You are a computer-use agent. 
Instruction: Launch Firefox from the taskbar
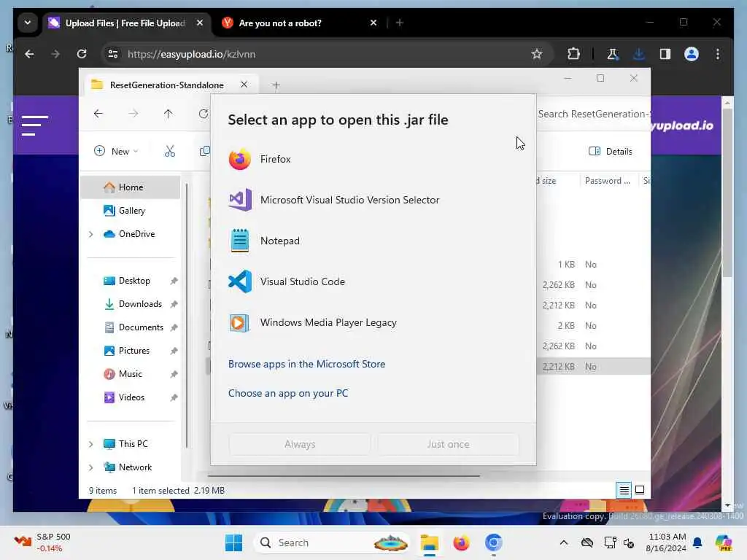point(461,542)
